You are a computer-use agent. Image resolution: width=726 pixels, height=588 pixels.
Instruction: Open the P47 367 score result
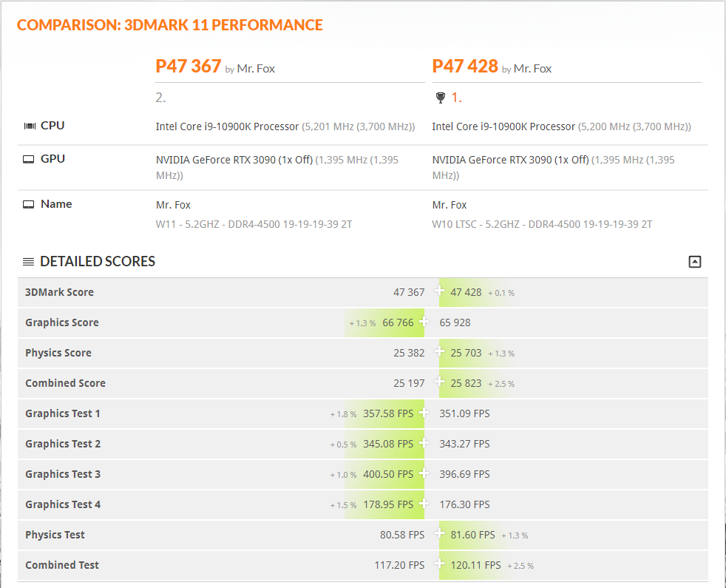point(188,67)
